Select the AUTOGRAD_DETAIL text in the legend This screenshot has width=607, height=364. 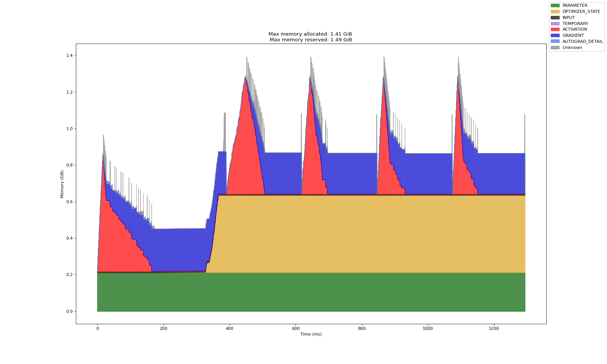[582, 41]
